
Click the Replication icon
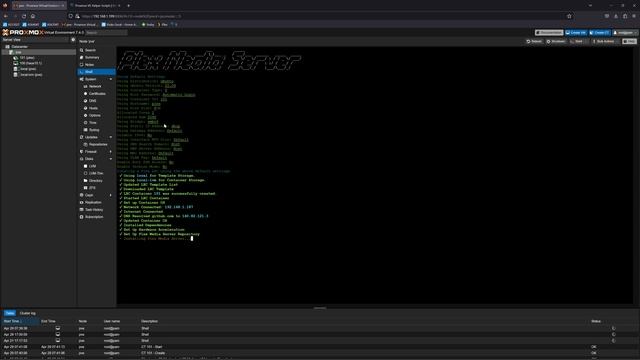pos(82,202)
